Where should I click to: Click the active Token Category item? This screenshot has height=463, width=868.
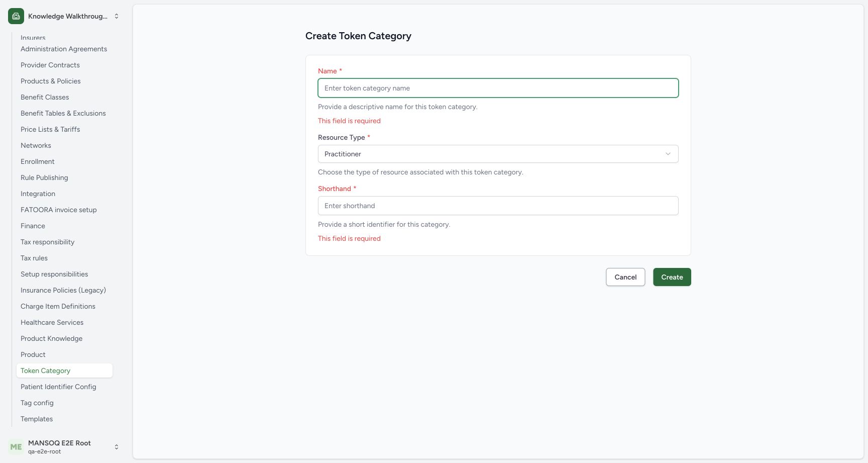64,371
